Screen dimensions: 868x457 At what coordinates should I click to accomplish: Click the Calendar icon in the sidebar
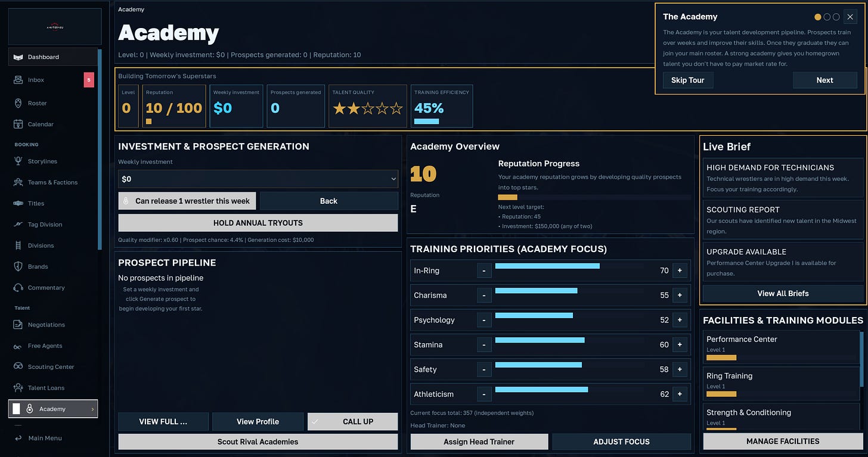point(18,124)
